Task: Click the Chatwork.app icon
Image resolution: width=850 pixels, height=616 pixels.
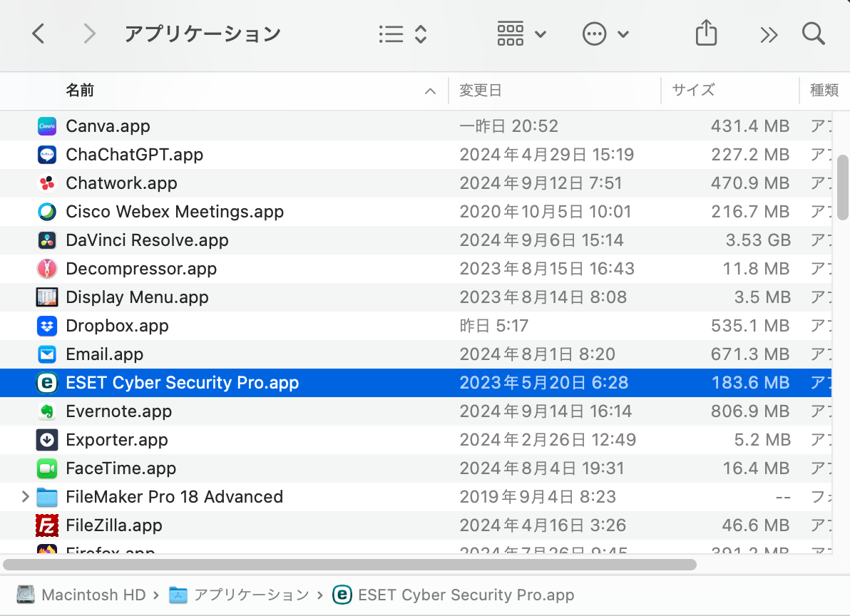Action: pyautogui.click(x=47, y=183)
